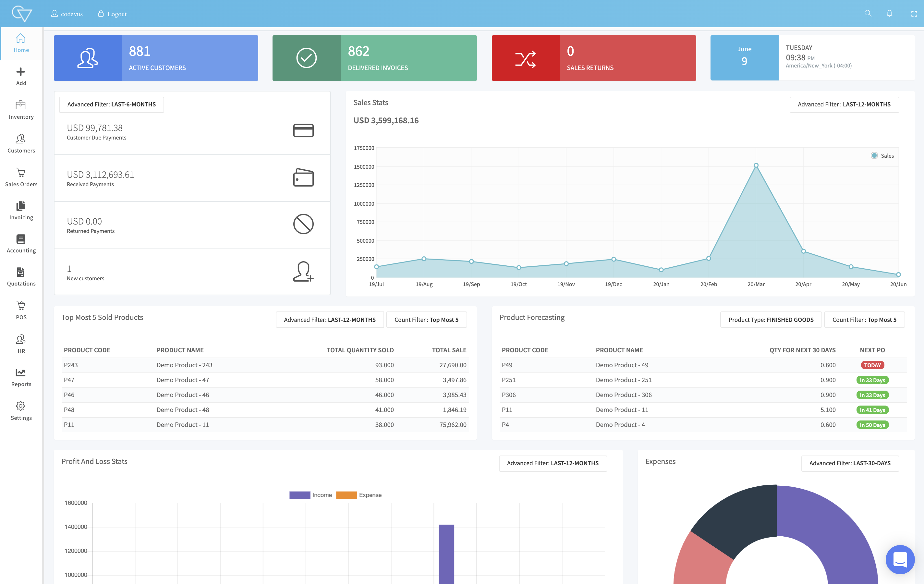Open Settings in sidebar
This screenshot has height=584, width=924.
(21, 411)
